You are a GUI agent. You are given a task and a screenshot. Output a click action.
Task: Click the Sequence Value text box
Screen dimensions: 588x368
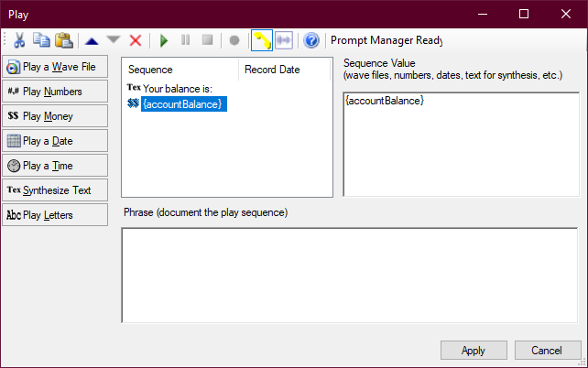tap(461, 144)
